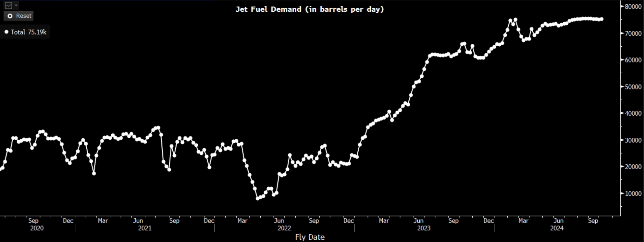Click the 20000 y-axis label

tap(633, 167)
